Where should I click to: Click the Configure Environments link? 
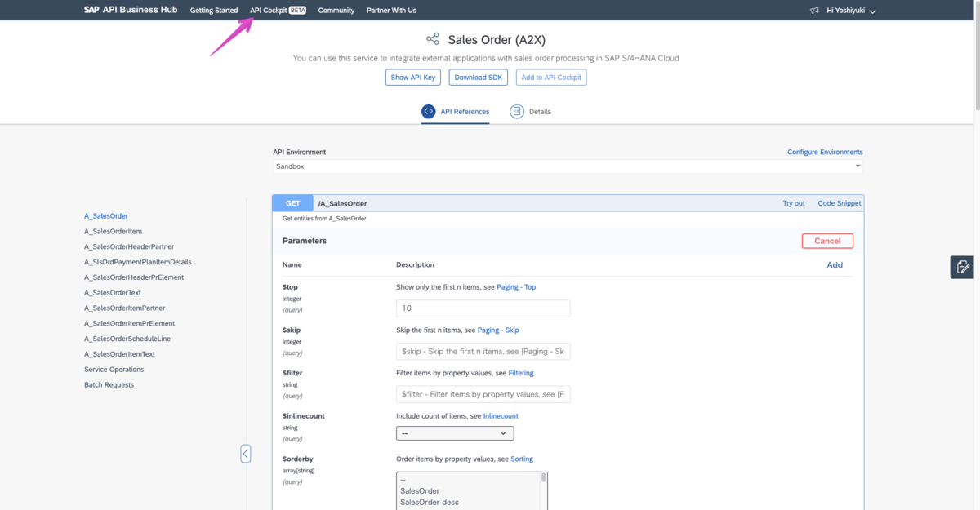click(x=825, y=153)
